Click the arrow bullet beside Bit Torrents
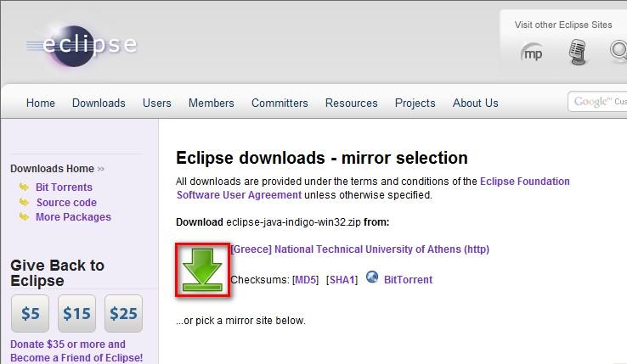627x364 pixels. pos(24,187)
